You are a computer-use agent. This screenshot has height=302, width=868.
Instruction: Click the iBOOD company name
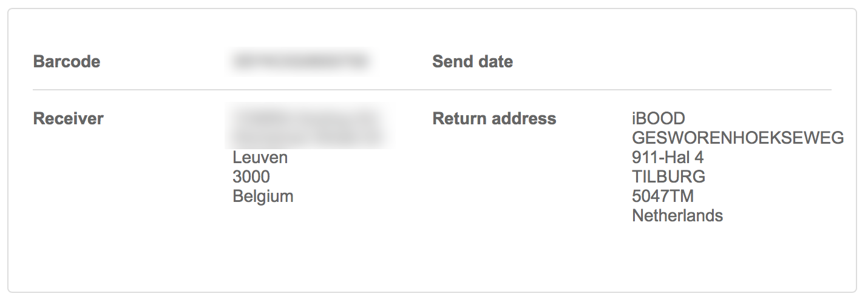(658, 119)
